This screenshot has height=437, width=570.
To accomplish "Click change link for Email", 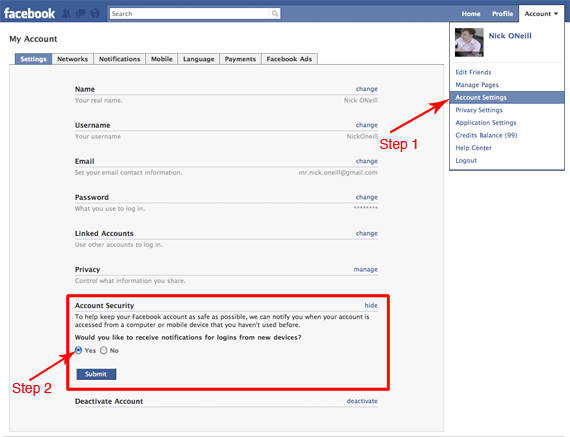I will pyautogui.click(x=366, y=161).
